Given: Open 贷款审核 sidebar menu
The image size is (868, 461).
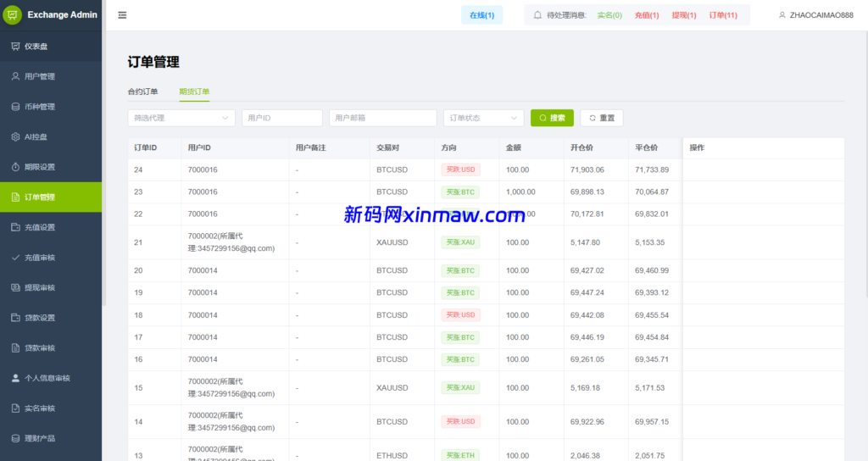Looking at the screenshot, I should [51, 348].
